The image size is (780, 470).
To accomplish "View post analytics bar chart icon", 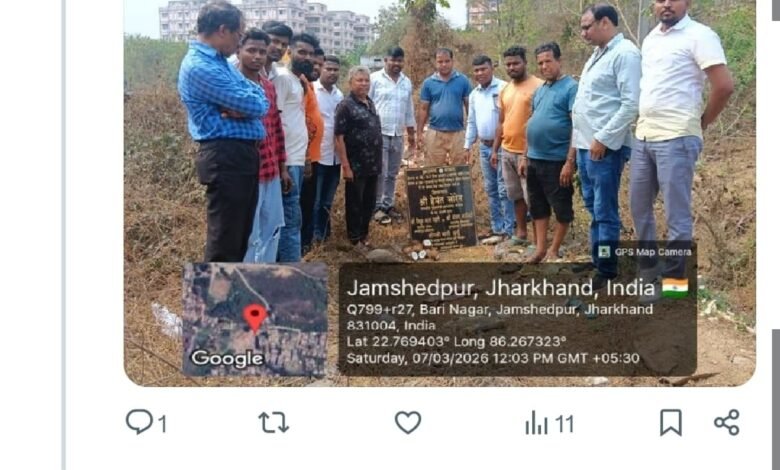I will [x=536, y=423].
